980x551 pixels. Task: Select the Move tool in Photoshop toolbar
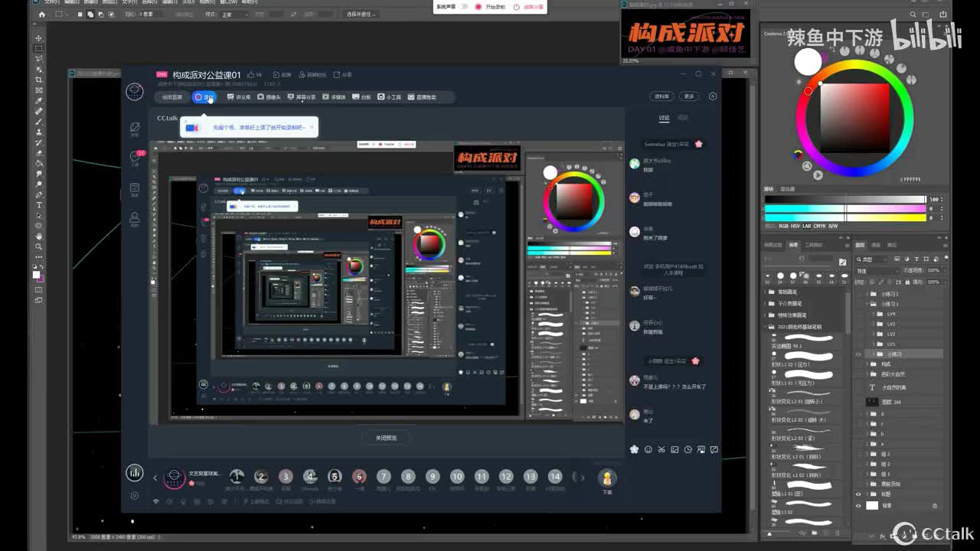point(39,38)
